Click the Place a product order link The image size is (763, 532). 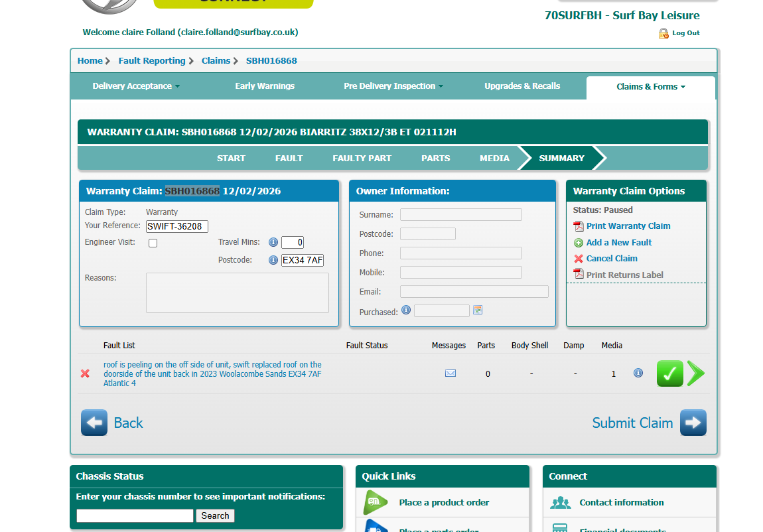444,502
